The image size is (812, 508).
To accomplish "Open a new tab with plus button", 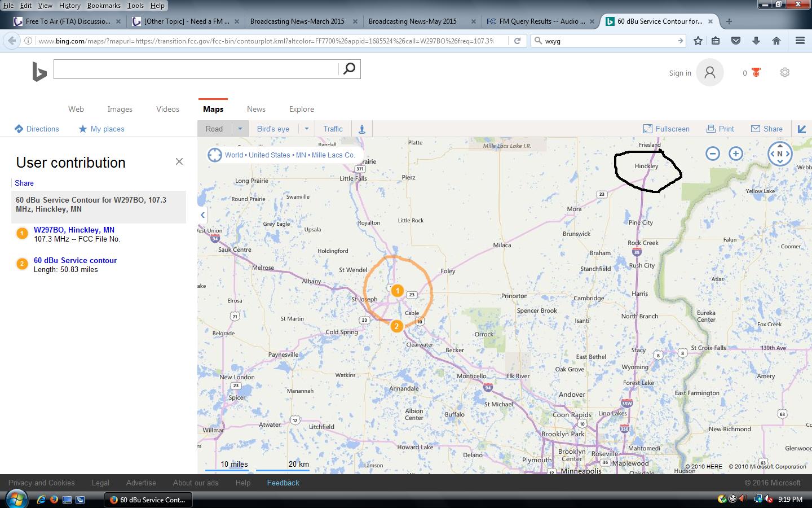I will (x=729, y=21).
